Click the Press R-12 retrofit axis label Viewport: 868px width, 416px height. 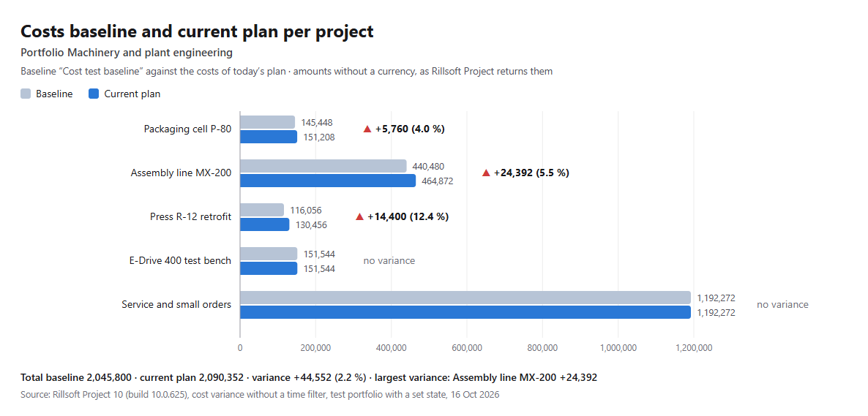click(190, 217)
